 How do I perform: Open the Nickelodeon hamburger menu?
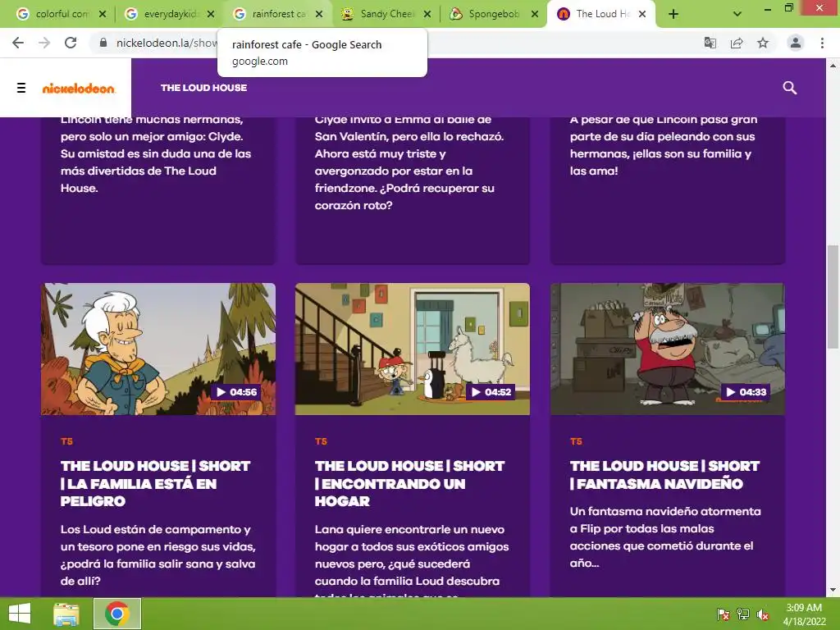click(x=21, y=87)
